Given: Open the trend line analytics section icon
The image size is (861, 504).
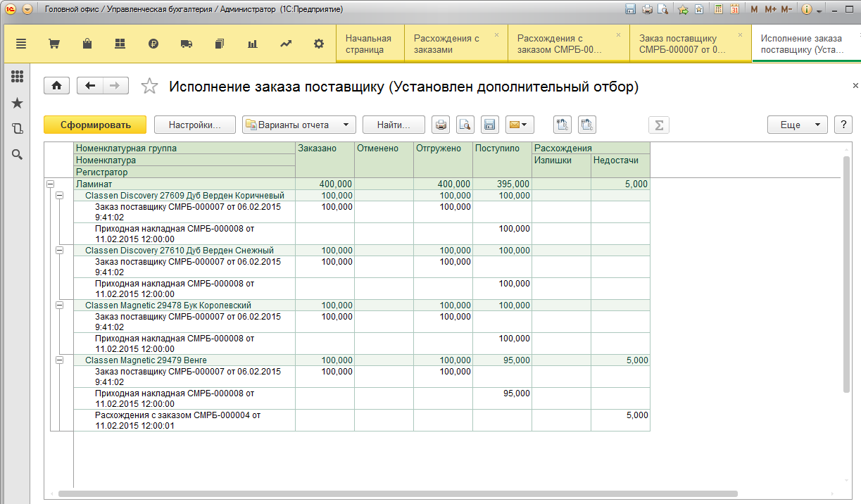Looking at the screenshot, I should point(286,44).
